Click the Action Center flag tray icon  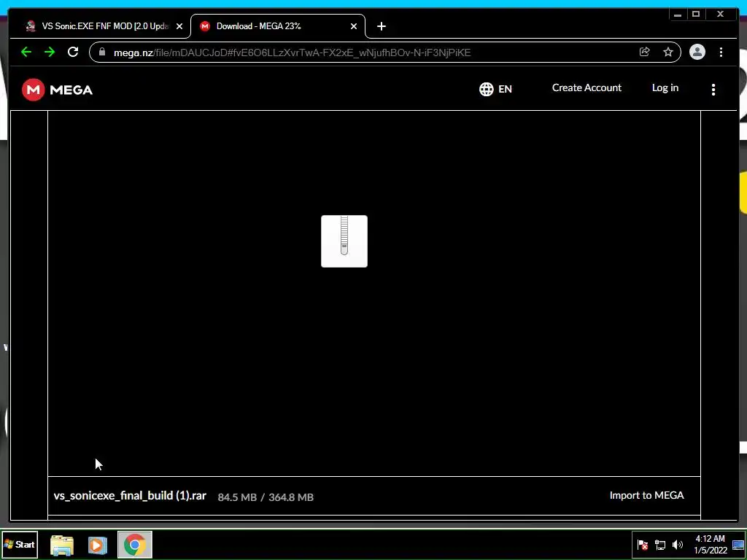coord(642,545)
